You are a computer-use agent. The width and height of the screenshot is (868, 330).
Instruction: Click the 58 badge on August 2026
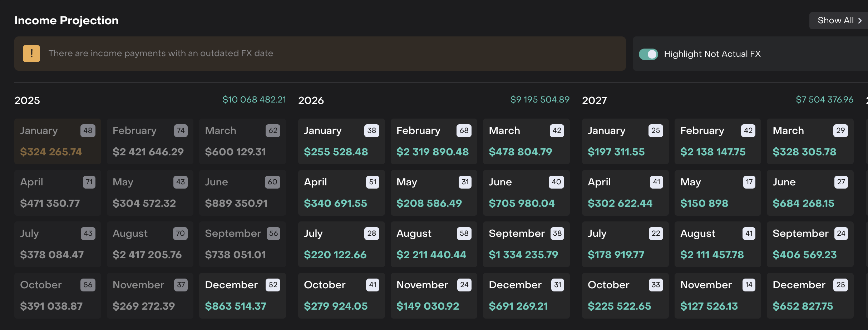click(464, 234)
